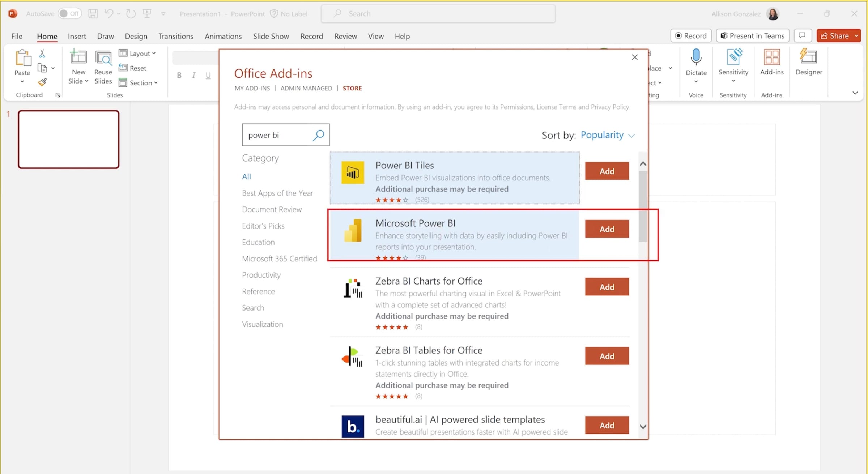Add the Microsoft Power BI add-in

pyautogui.click(x=607, y=229)
